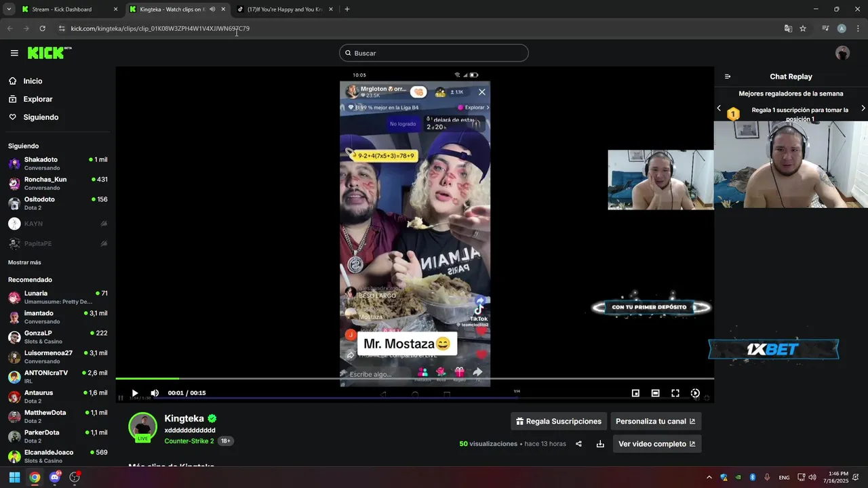Open the hamburger sidebar menu
This screenshot has width=868, height=488.
14,53
